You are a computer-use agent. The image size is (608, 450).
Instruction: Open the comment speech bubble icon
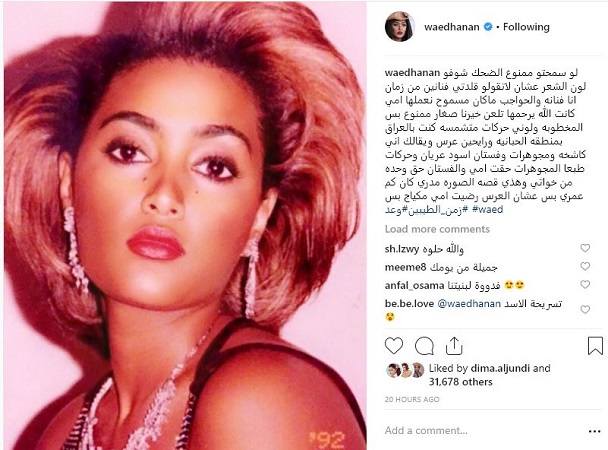click(x=424, y=346)
